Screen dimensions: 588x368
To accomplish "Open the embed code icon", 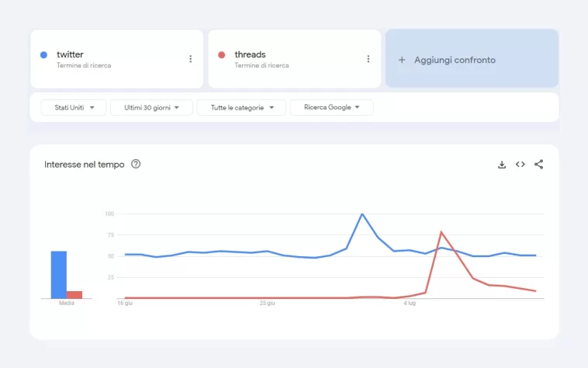I will click(x=521, y=165).
